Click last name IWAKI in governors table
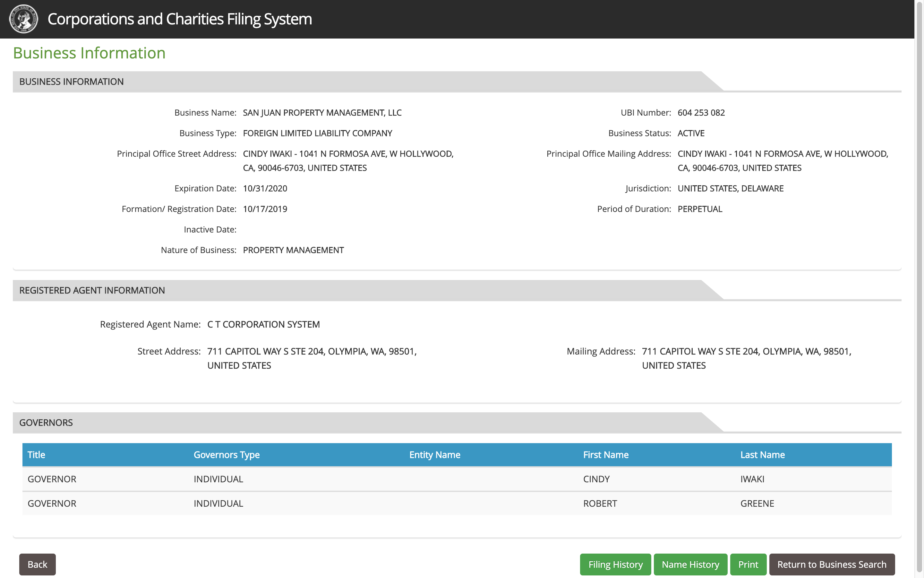The height and width of the screenshot is (578, 924). click(x=752, y=479)
